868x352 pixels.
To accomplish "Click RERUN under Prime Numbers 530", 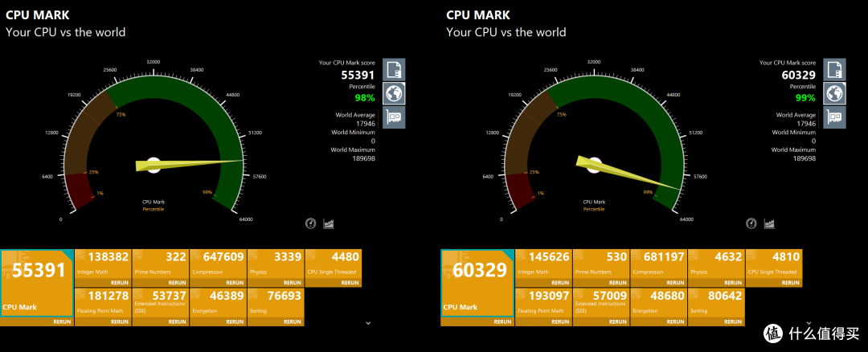I will click(618, 283).
